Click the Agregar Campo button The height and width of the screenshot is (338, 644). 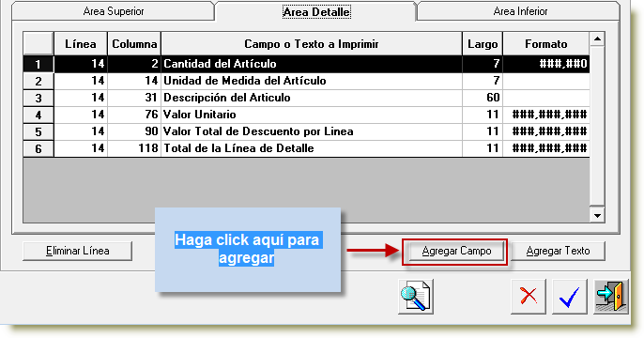tap(456, 251)
